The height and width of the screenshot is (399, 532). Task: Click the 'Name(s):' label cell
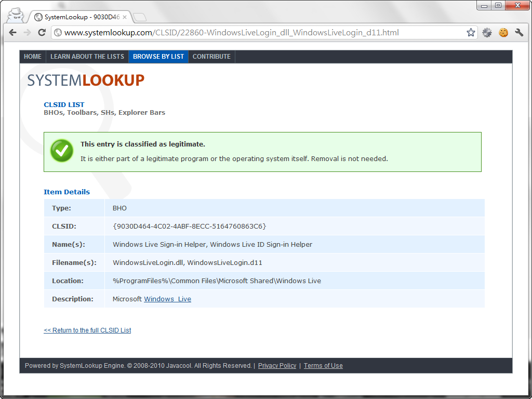coord(74,244)
